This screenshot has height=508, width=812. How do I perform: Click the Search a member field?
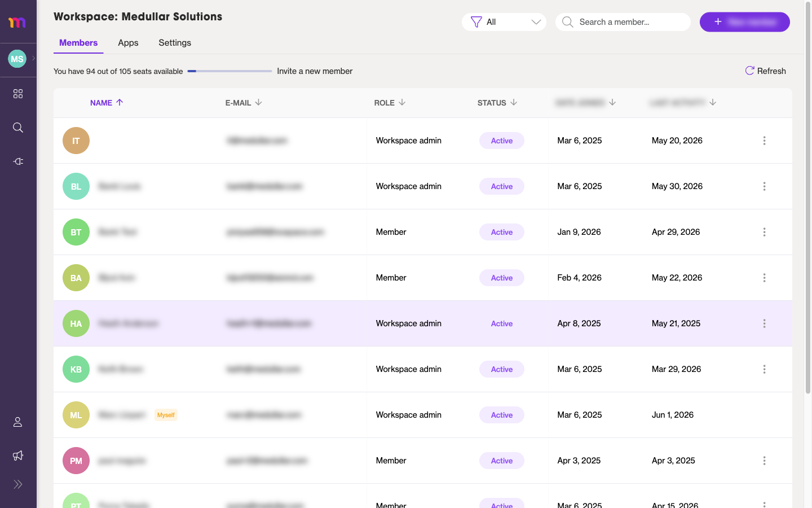pyautogui.click(x=623, y=22)
